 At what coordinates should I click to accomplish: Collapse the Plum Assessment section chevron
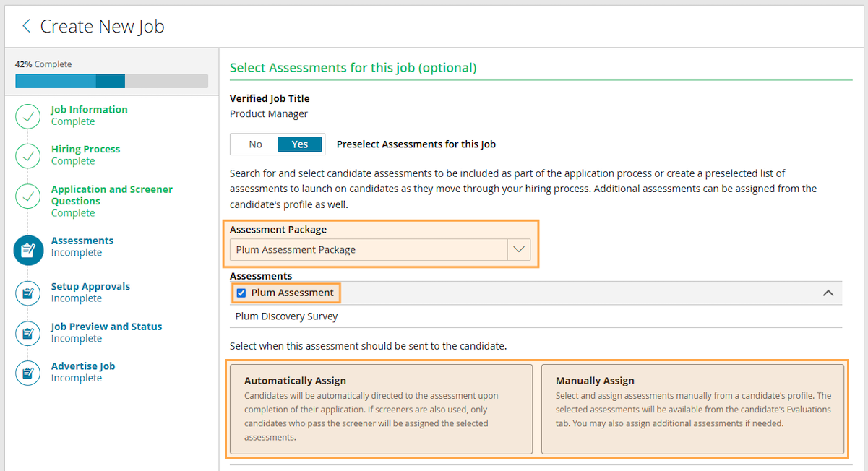[828, 293]
